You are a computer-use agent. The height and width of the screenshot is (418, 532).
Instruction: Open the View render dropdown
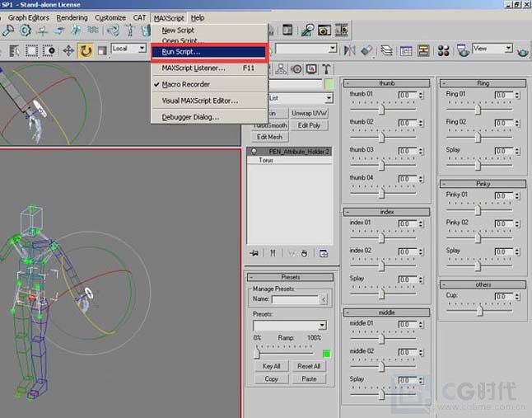click(x=492, y=49)
